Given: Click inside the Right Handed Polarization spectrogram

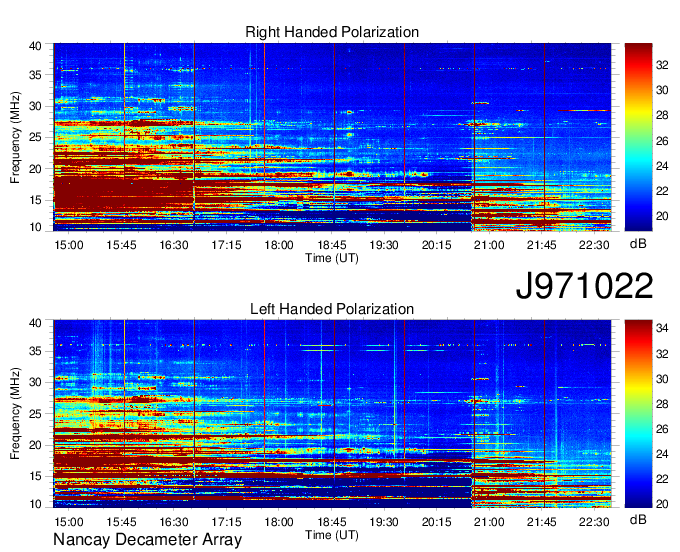Looking at the screenshot, I should (x=332, y=137).
